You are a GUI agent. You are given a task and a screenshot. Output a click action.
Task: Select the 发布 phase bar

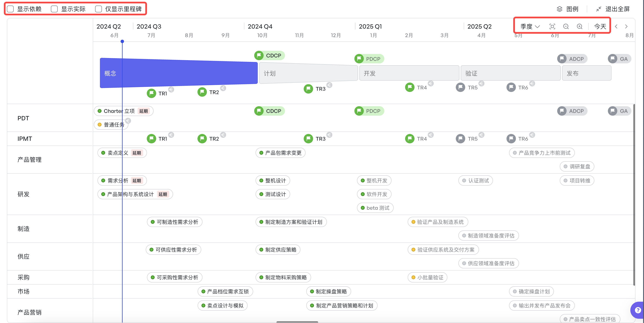pos(587,73)
